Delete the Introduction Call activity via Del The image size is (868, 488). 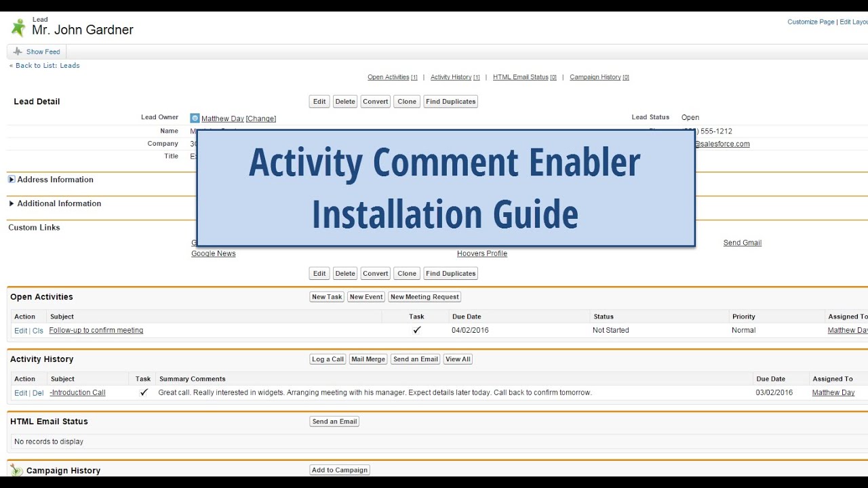tap(38, 393)
